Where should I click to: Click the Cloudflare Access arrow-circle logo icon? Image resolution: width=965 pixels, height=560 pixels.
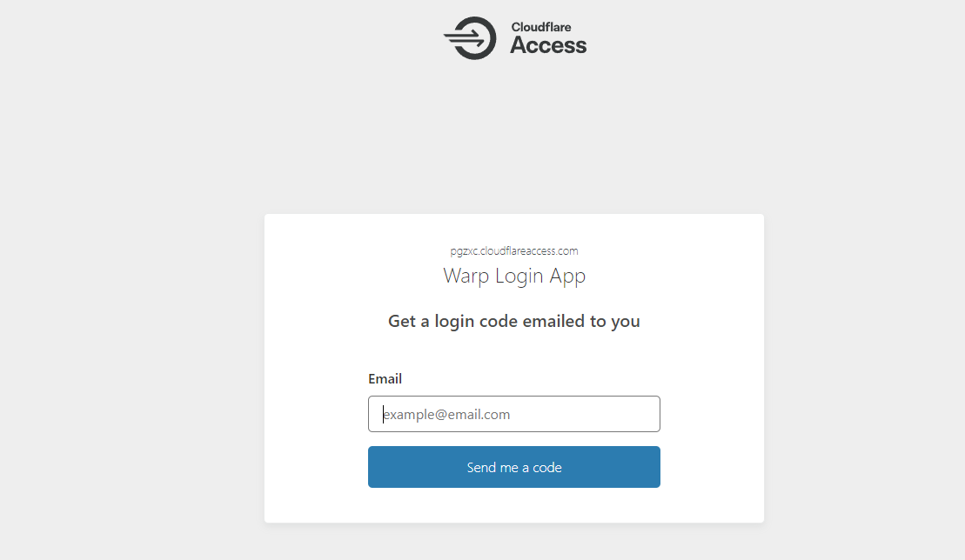pyautogui.click(x=470, y=38)
